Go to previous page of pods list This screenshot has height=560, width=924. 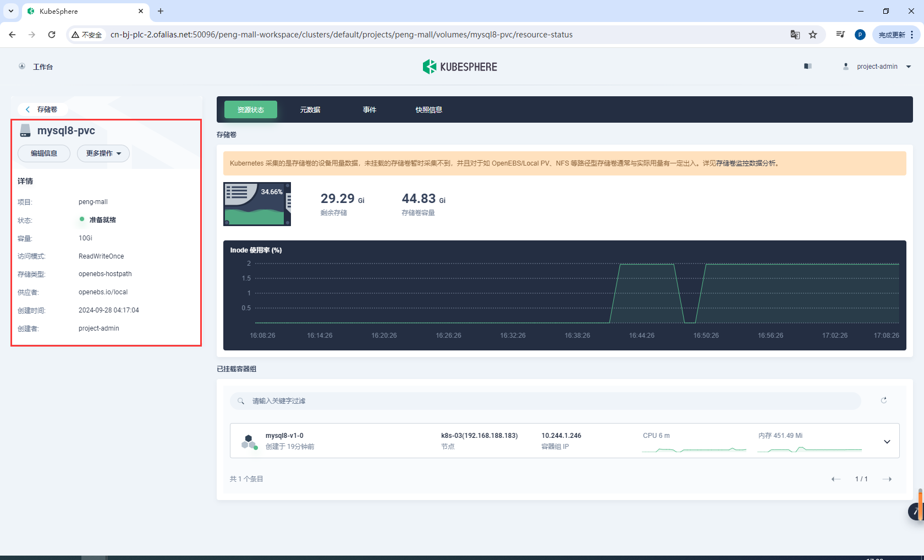click(836, 479)
